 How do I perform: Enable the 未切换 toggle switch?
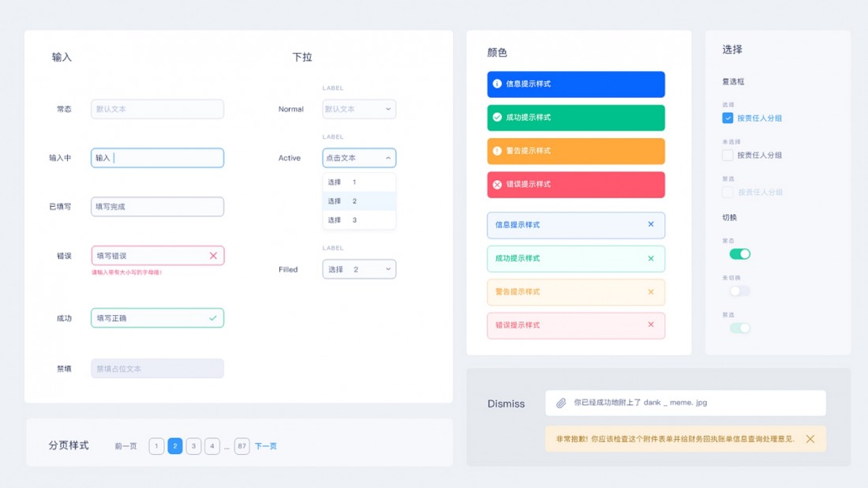[x=739, y=291]
